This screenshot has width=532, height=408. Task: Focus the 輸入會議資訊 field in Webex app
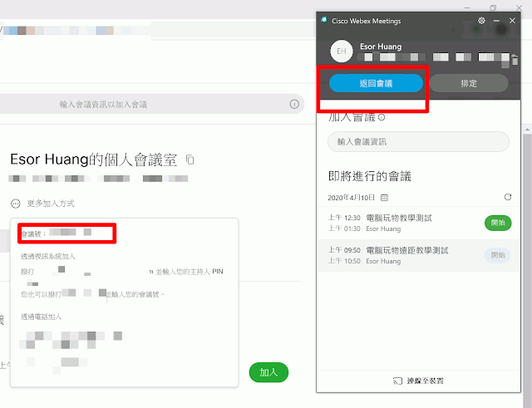pyautogui.click(x=418, y=142)
